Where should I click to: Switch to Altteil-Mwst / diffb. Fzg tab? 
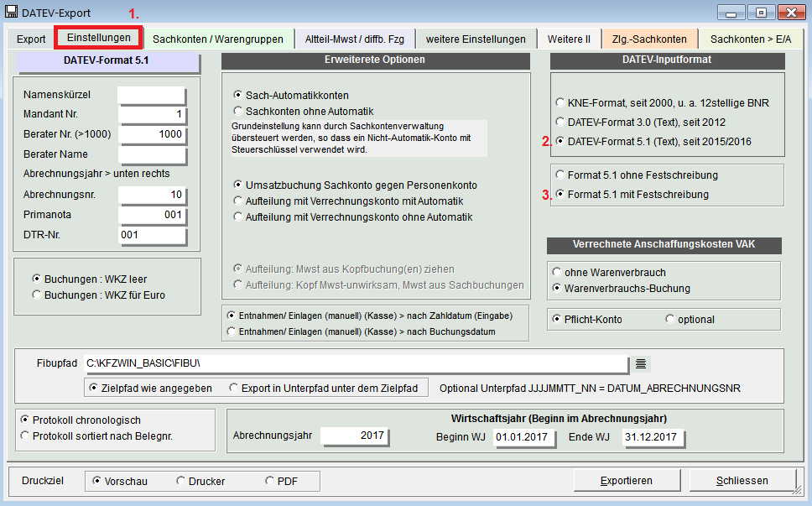[x=355, y=39]
